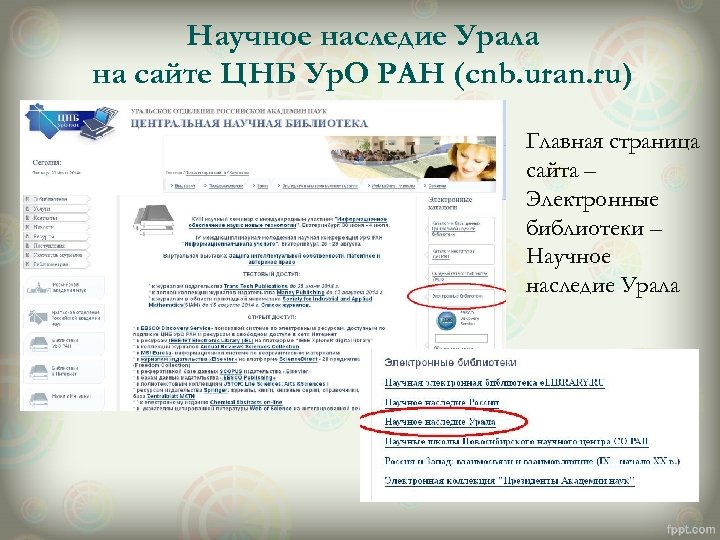Screen dimensions: 720x540
Task: Click the ЦНБ УрО РАН logo
Action: [71, 122]
